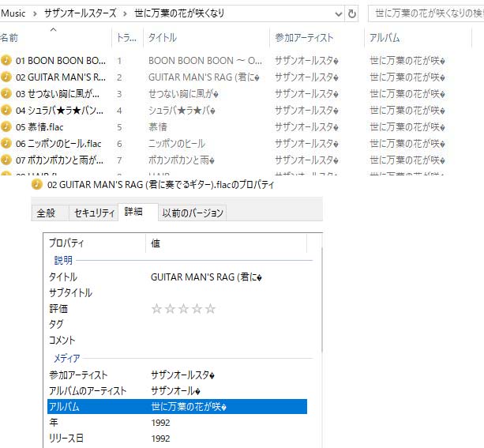
Task: Set rating to third star
Action: (184, 308)
